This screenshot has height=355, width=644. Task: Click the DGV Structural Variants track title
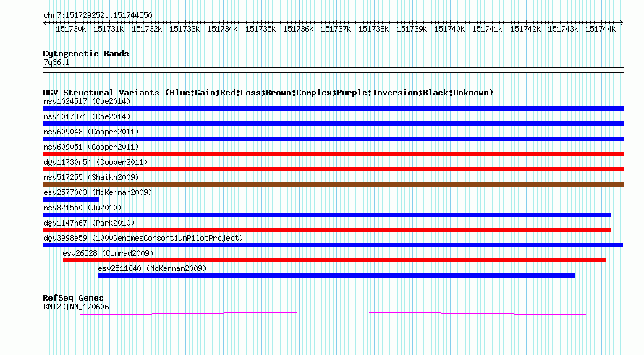(x=268, y=93)
